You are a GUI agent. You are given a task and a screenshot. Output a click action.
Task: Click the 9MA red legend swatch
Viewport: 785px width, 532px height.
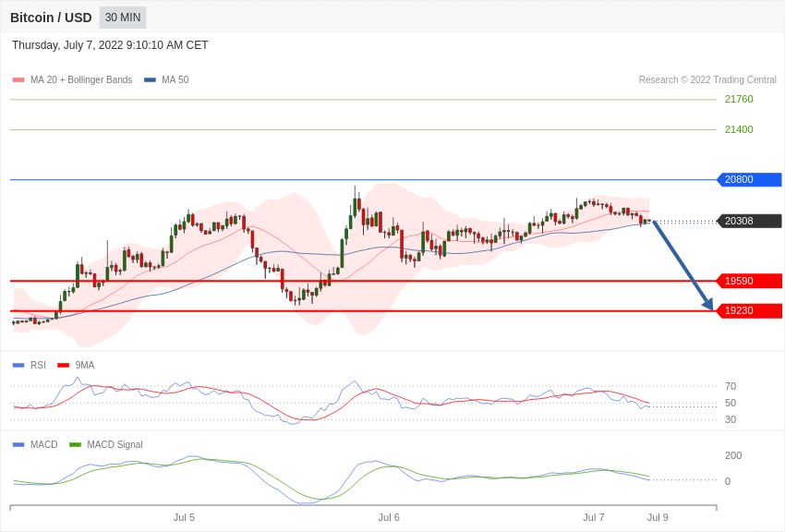[x=63, y=366]
